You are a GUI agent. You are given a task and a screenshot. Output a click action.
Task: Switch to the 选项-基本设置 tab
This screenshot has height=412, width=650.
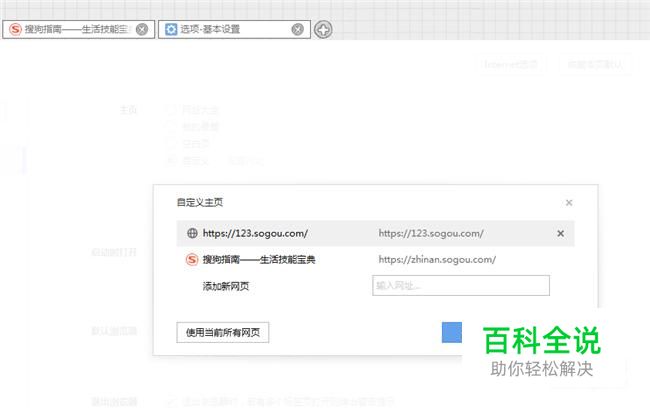[x=234, y=29]
